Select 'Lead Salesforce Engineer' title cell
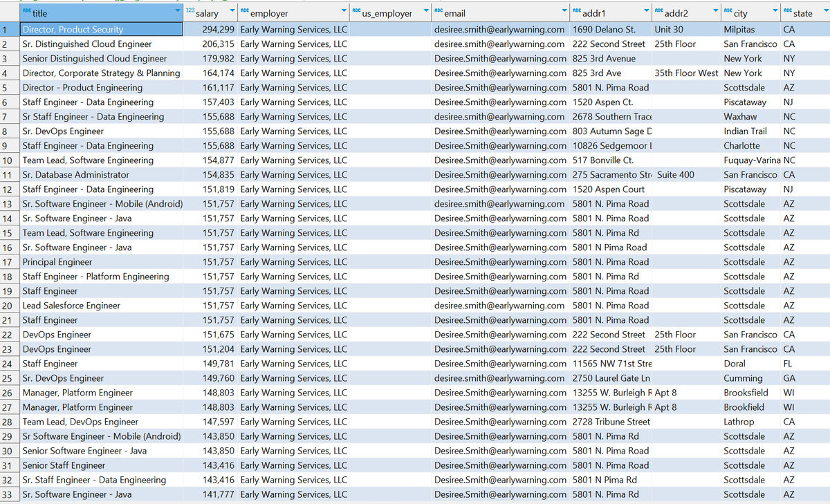This screenshot has width=830, height=504. pos(102,306)
